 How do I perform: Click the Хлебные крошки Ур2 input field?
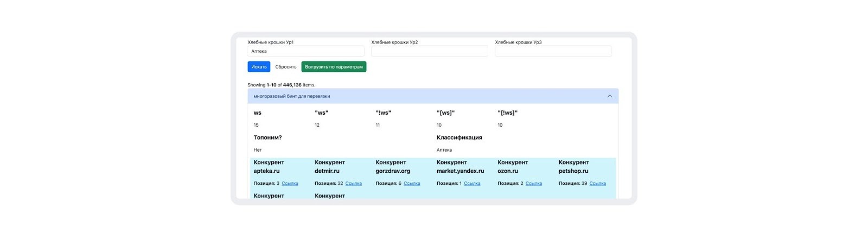coord(429,51)
